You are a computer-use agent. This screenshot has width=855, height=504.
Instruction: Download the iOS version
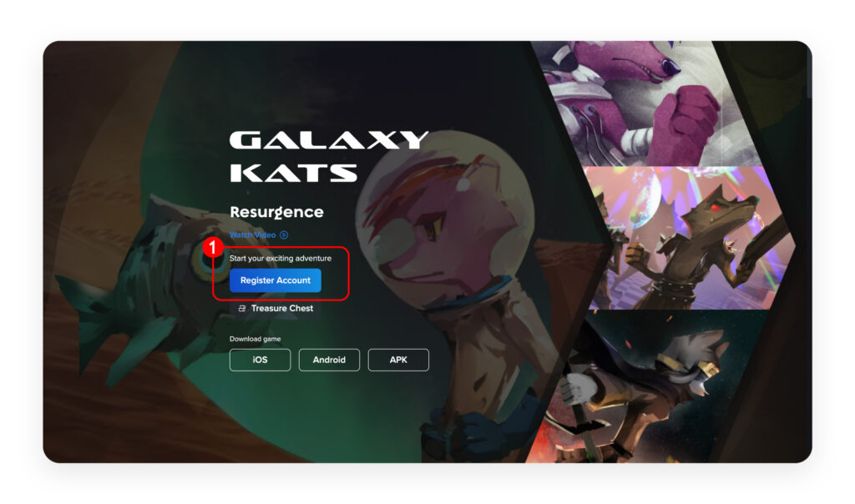tap(261, 360)
